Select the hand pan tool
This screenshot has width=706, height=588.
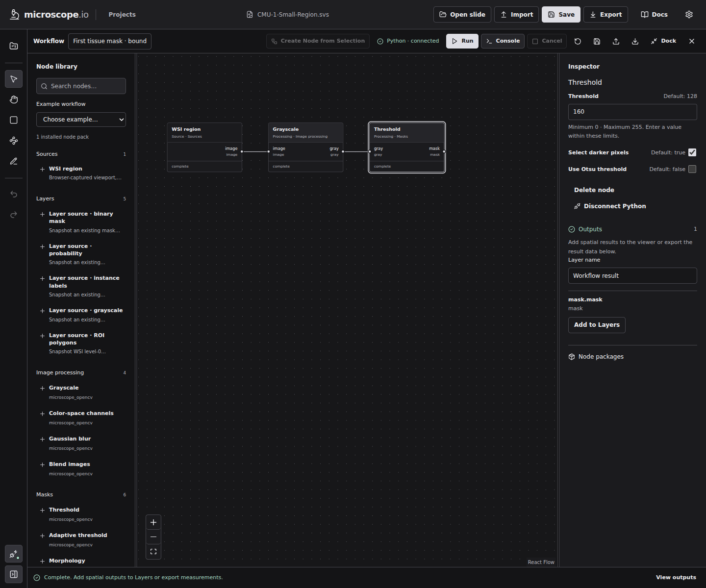click(x=14, y=99)
